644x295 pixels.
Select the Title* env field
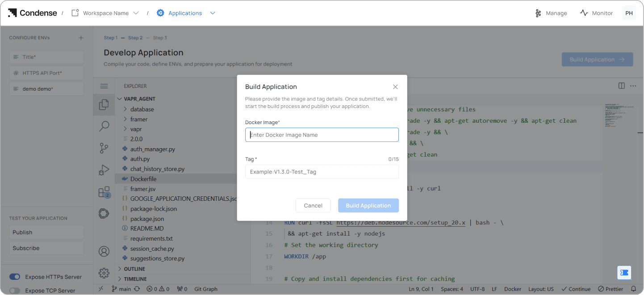(x=46, y=57)
